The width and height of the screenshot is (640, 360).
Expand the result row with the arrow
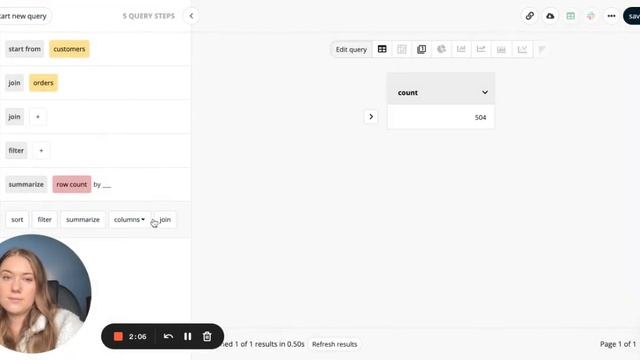click(x=371, y=117)
